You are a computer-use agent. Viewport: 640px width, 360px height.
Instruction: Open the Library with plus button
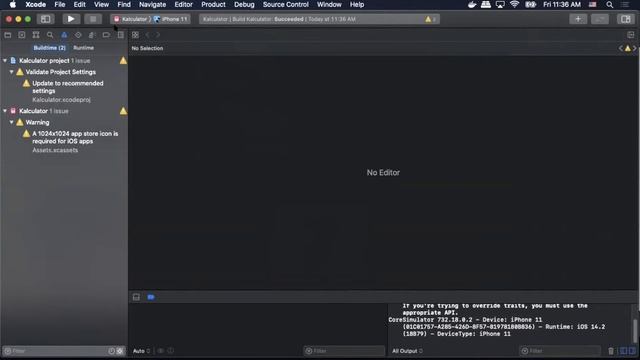click(x=578, y=19)
